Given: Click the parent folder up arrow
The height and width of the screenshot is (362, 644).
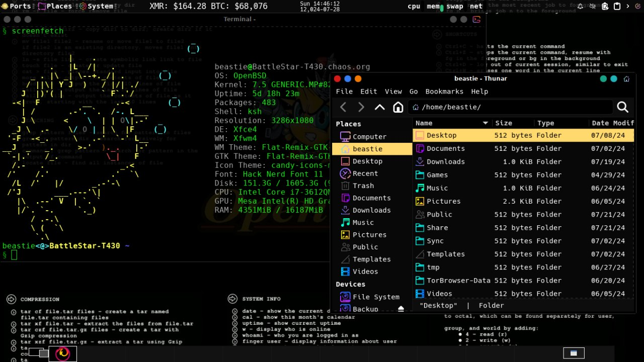Looking at the screenshot, I should tap(380, 107).
